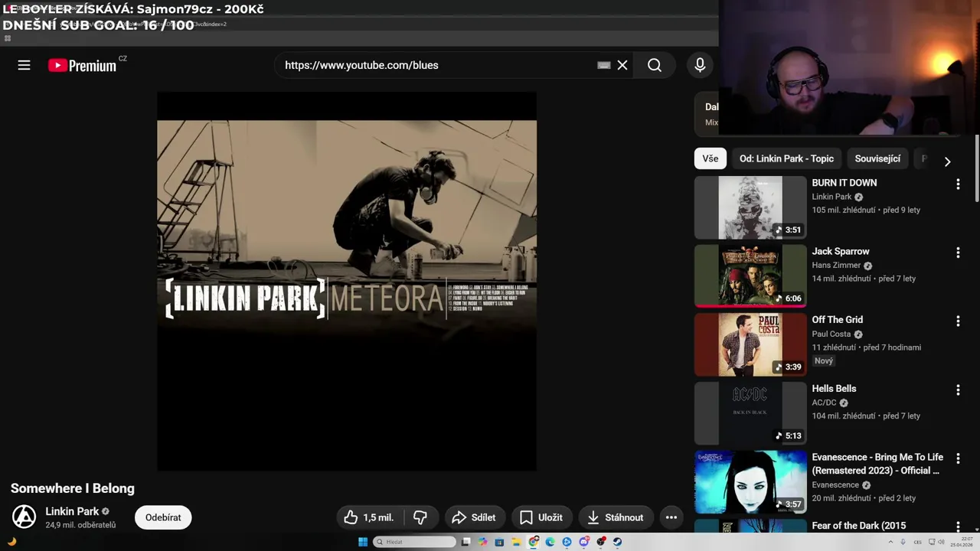Download the video with Stáhnout
980x551 pixels.
[615, 517]
